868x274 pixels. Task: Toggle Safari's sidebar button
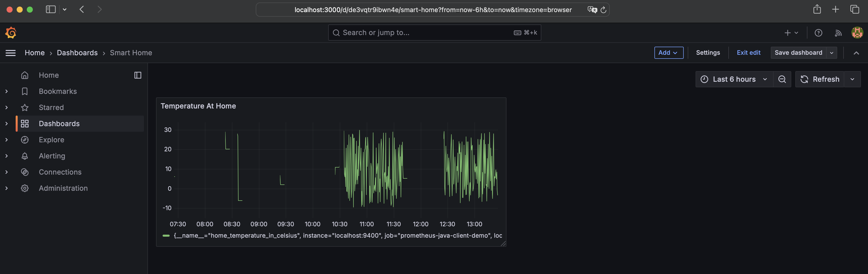tap(50, 9)
